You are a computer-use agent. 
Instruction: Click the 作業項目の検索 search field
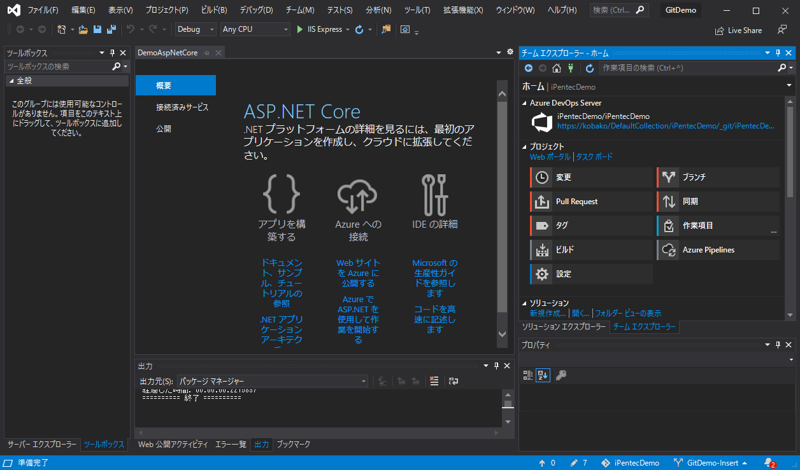(x=689, y=68)
